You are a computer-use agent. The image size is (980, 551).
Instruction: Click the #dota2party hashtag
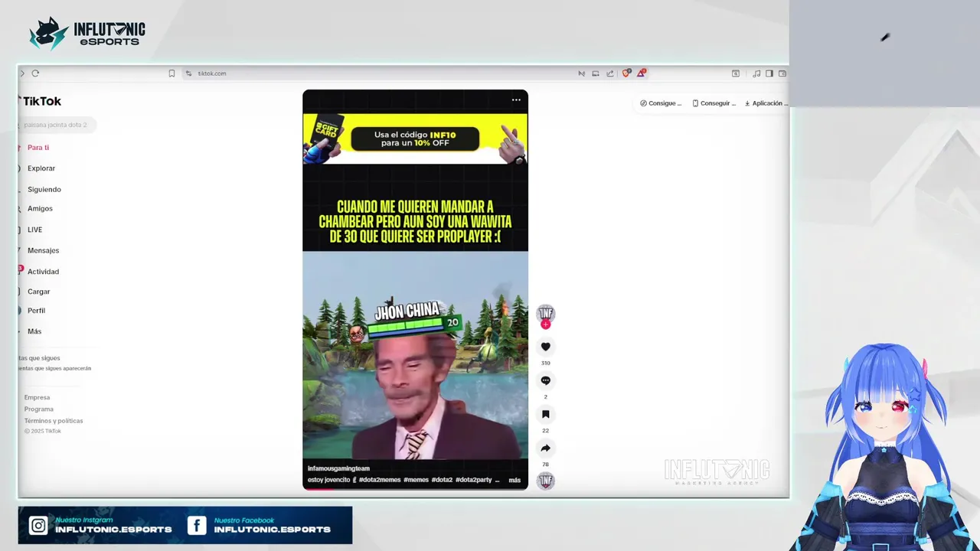(473, 480)
